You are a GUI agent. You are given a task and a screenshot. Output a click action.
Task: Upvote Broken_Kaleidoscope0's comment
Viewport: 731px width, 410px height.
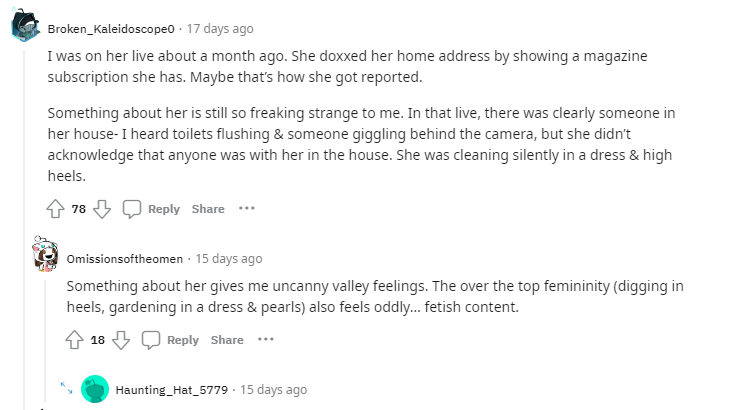tap(55, 209)
